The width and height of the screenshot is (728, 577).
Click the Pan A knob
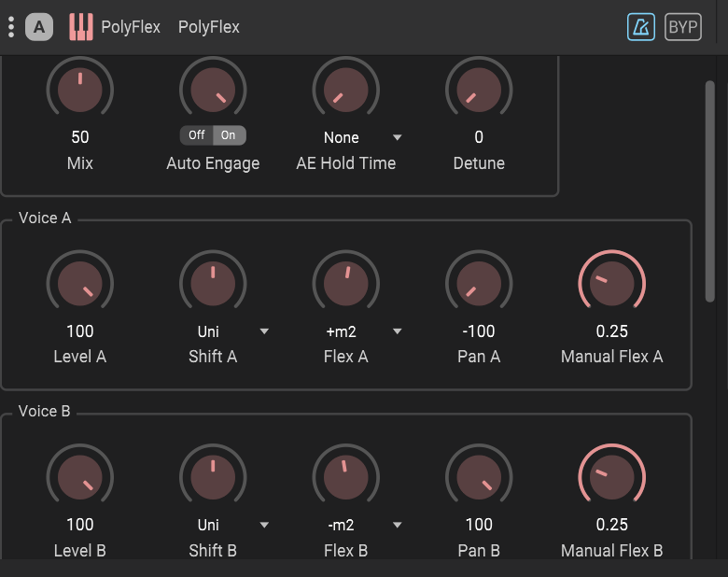[x=479, y=284]
